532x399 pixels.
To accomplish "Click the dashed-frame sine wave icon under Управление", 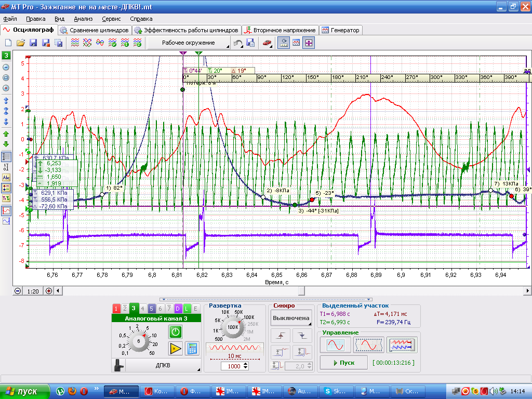I will click(368, 345).
